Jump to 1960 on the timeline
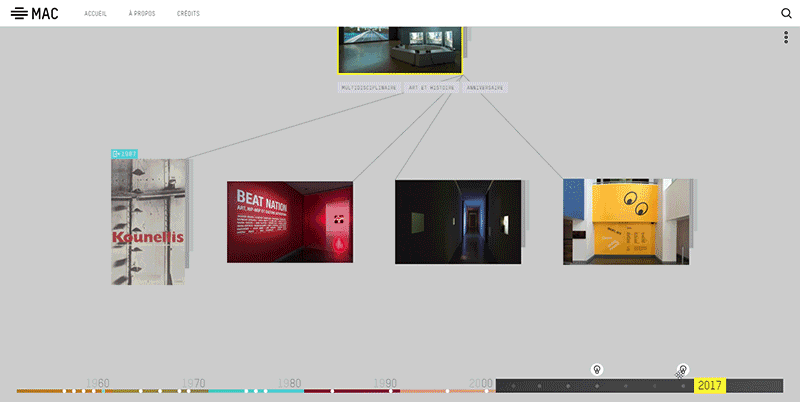Viewport: 800px width, 402px height. click(x=97, y=383)
